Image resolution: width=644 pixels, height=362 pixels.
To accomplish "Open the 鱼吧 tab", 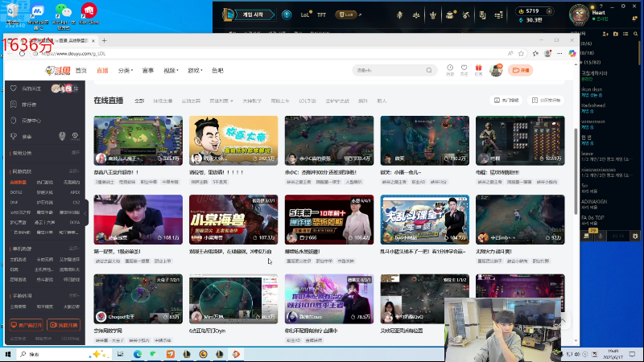I will tap(217, 71).
